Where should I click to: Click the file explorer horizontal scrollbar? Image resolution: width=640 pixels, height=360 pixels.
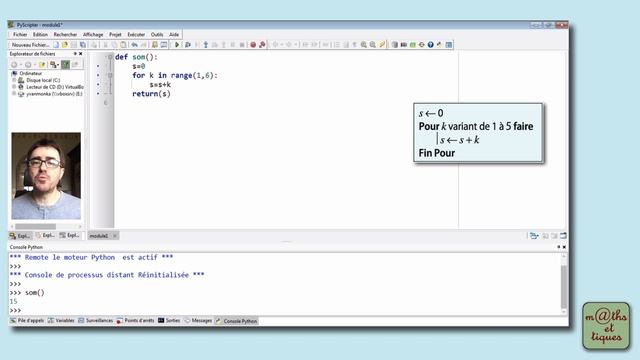click(36, 227)
